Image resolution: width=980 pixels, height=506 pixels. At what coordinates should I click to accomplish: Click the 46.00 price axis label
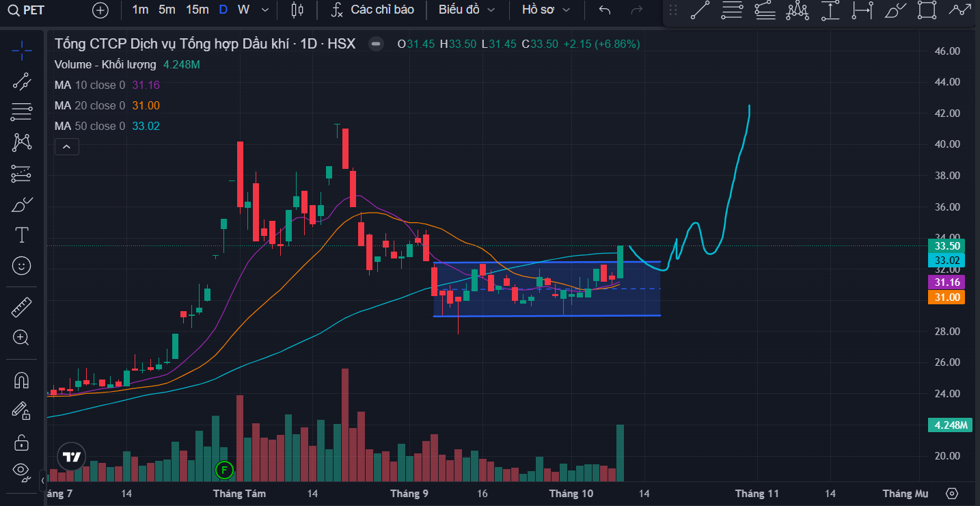click(947, 51)
